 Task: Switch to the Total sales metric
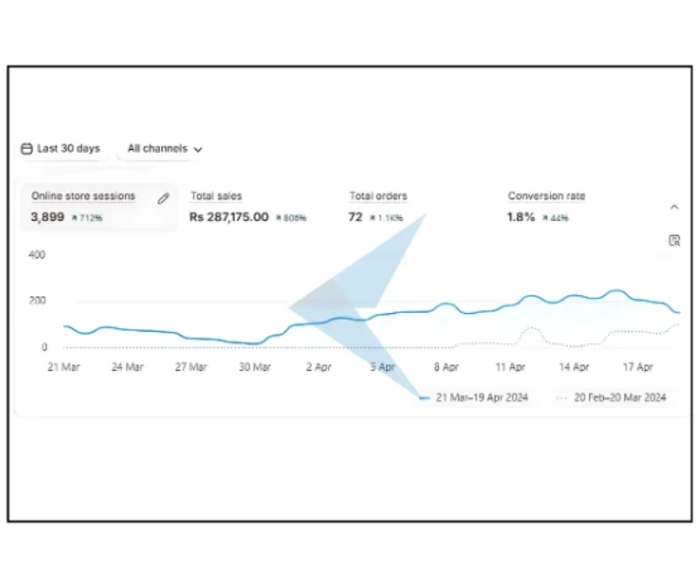coord(216,197)
